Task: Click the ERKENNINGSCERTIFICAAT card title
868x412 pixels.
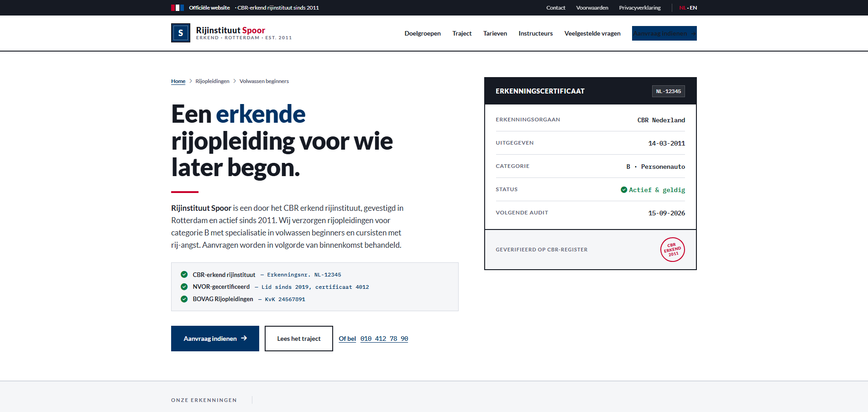Action: click(x=540, y=91)
